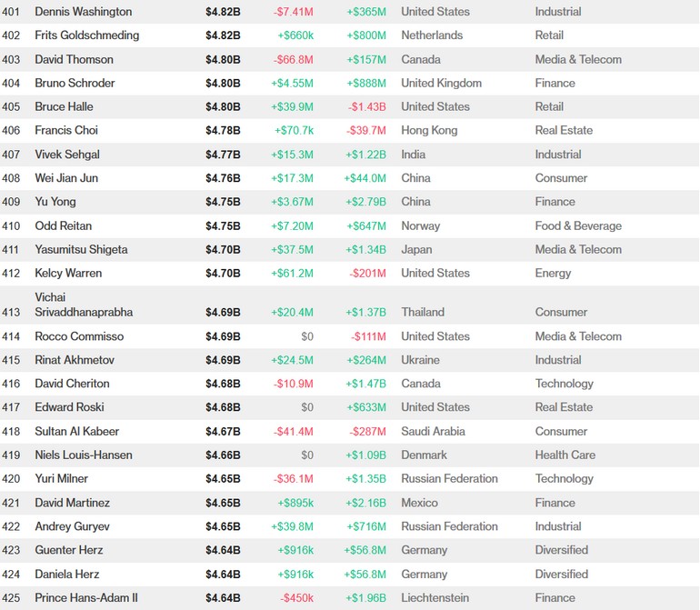Viewport: 700px width, 610px height.
Task: Open Yu Yong's profile
Action: click(55, 202)
